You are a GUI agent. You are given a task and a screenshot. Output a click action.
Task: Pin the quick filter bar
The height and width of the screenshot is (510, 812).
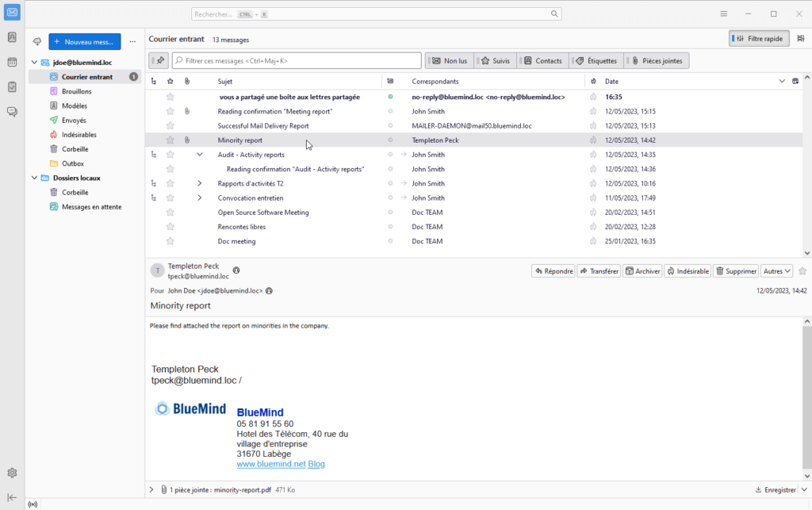(157, 60)
